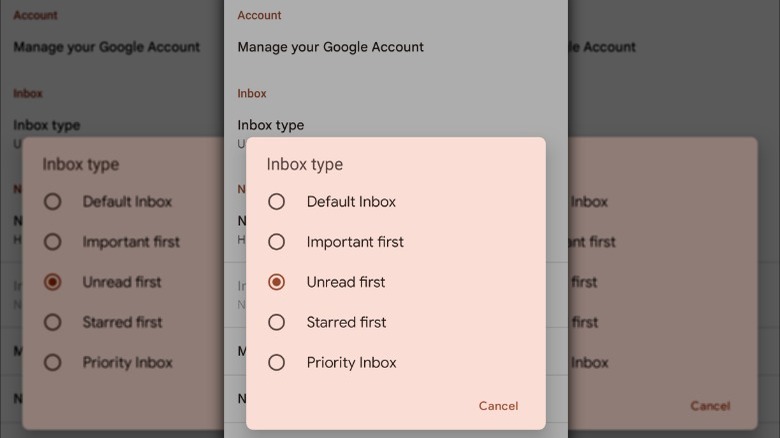Click the sharp "Important first" label text

pos(355,242)
